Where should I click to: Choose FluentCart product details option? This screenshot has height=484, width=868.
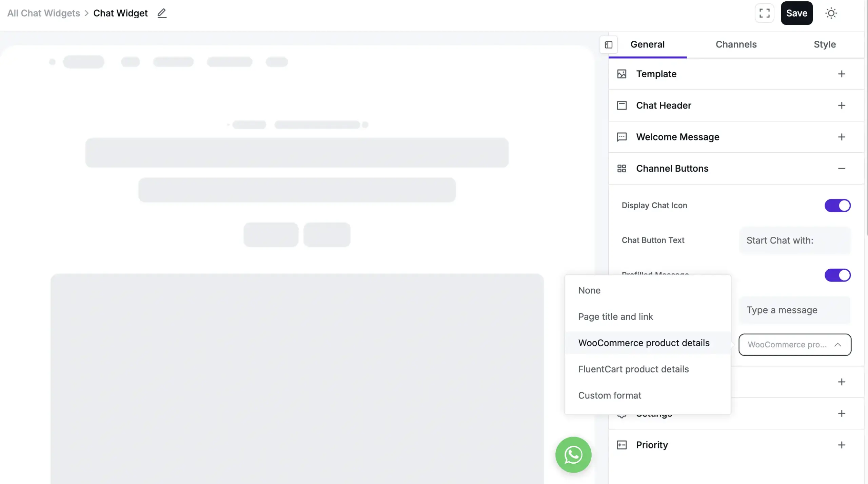[x=648, y=369]
